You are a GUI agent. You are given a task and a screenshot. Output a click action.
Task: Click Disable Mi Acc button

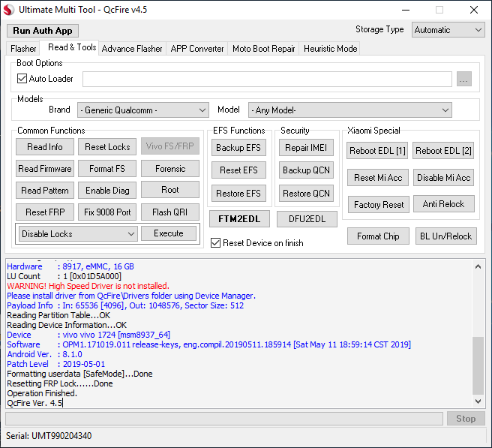tap(443, 178)
